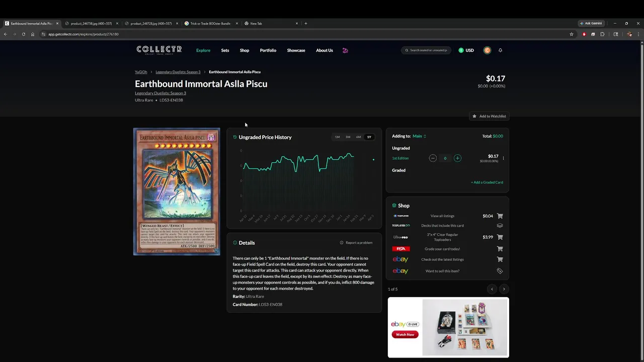Open the USD currency selector
644x362 pixels.
click(466, 50)
